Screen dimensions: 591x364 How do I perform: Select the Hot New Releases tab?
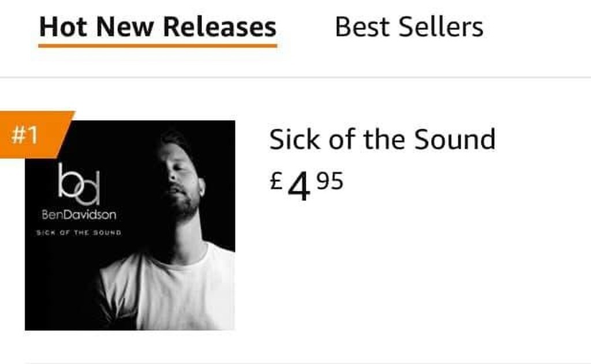[158, 27]
